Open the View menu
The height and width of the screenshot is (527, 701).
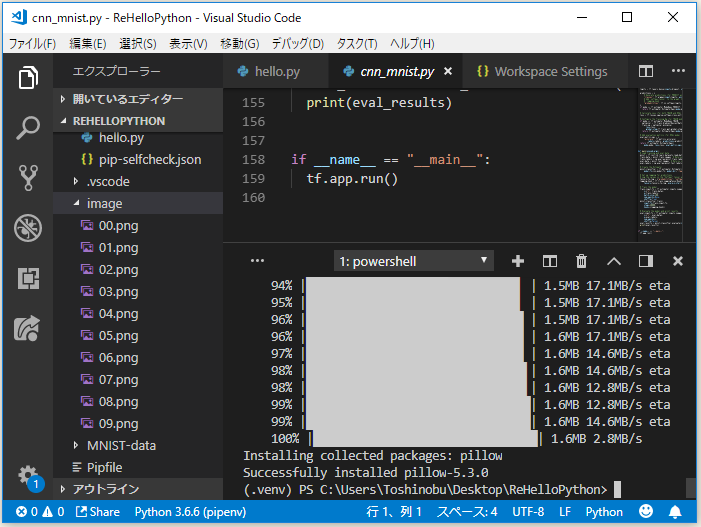coord(188,43)
